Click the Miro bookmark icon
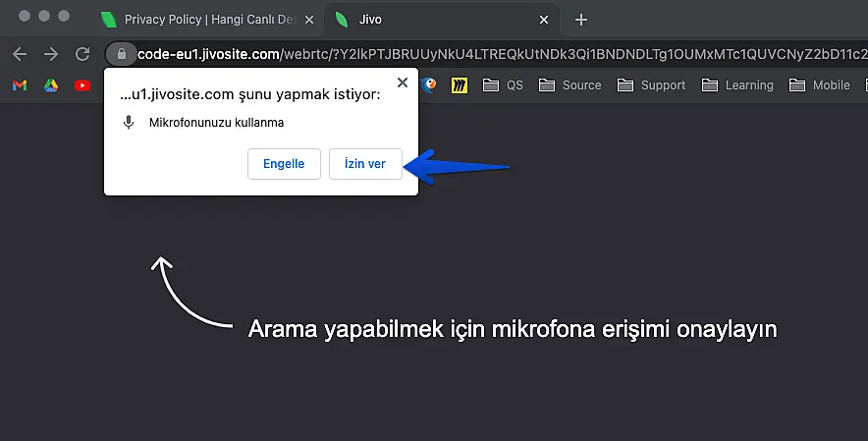The height and width of the screenshot is (441, 868). [460, 85]
